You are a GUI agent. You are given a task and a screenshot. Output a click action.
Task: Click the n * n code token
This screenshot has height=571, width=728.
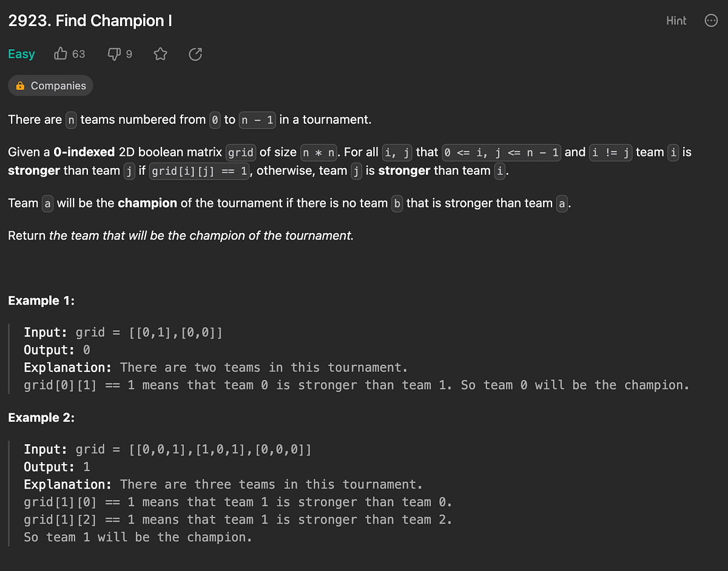point(318,152)
